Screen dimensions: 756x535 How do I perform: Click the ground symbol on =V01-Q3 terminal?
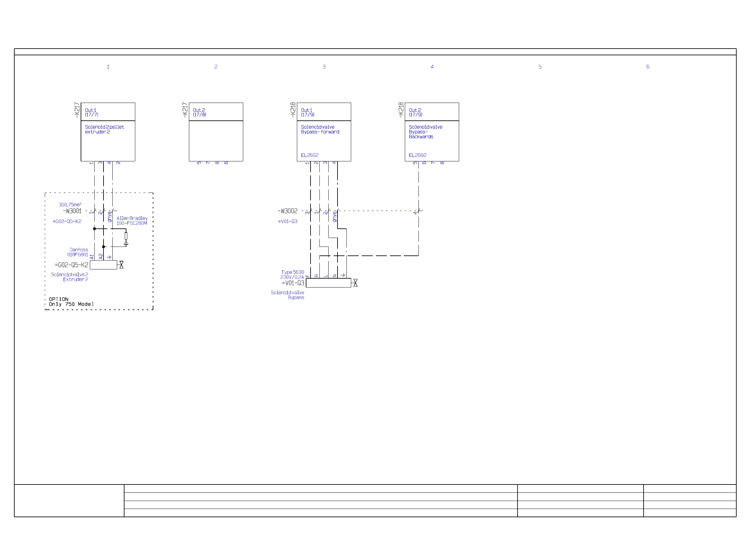point(344,275)
